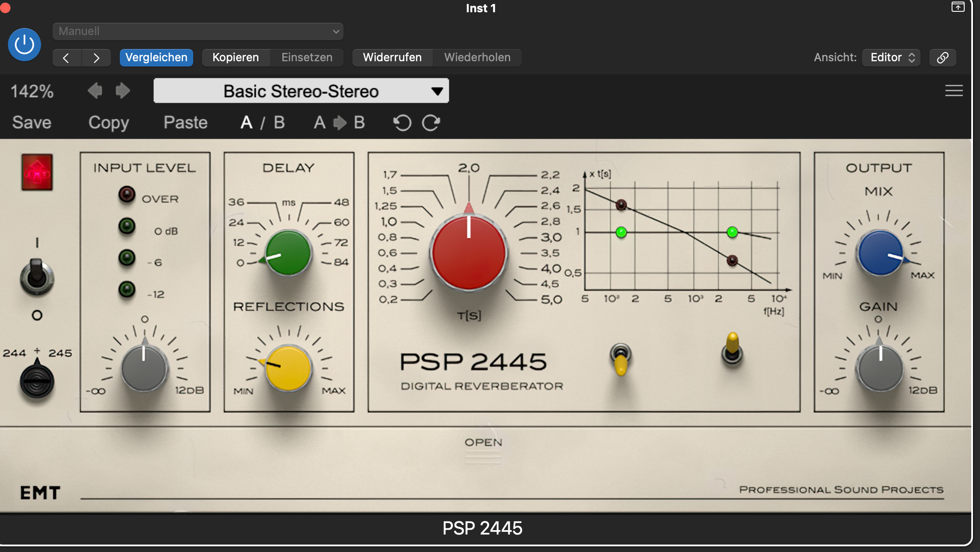Click the 0,2 mark on T[s] scale

[388, 300]
